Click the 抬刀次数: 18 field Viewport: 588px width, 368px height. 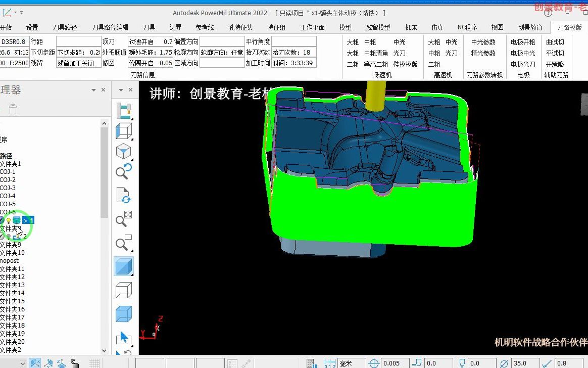coord(294,52)
